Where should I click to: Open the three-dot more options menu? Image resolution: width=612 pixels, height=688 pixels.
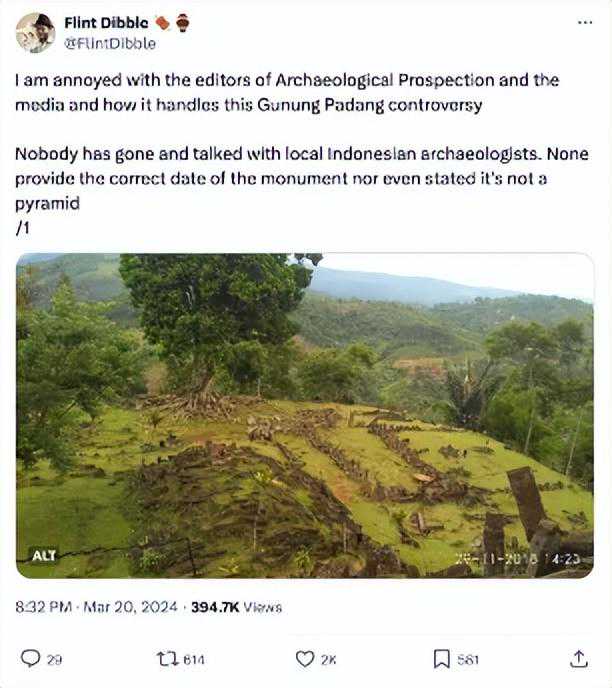585,23
